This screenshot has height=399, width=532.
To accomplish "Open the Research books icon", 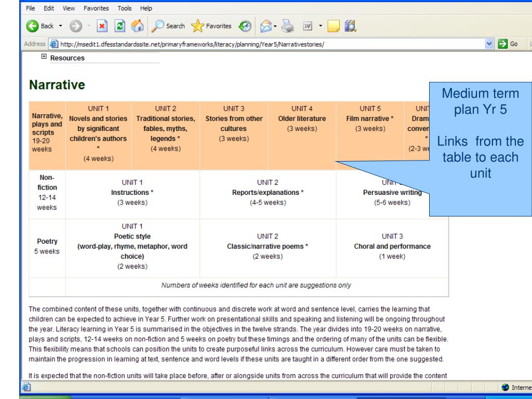I will point(351,26).
